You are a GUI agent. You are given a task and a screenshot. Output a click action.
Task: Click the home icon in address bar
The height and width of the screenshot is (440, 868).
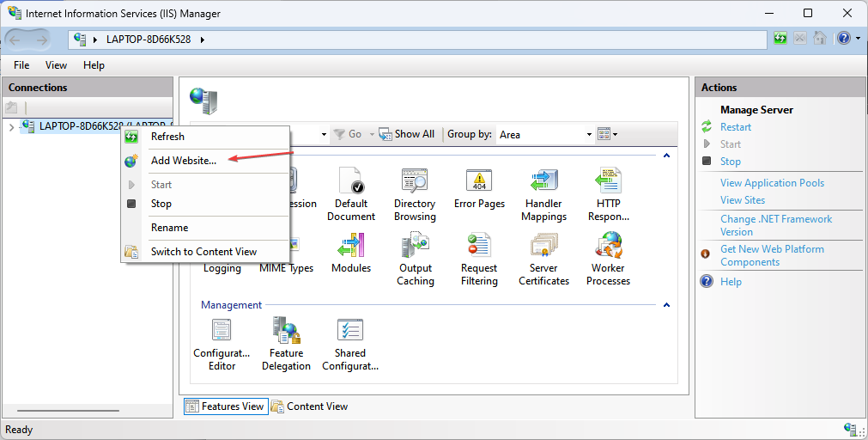pos(820,38)
